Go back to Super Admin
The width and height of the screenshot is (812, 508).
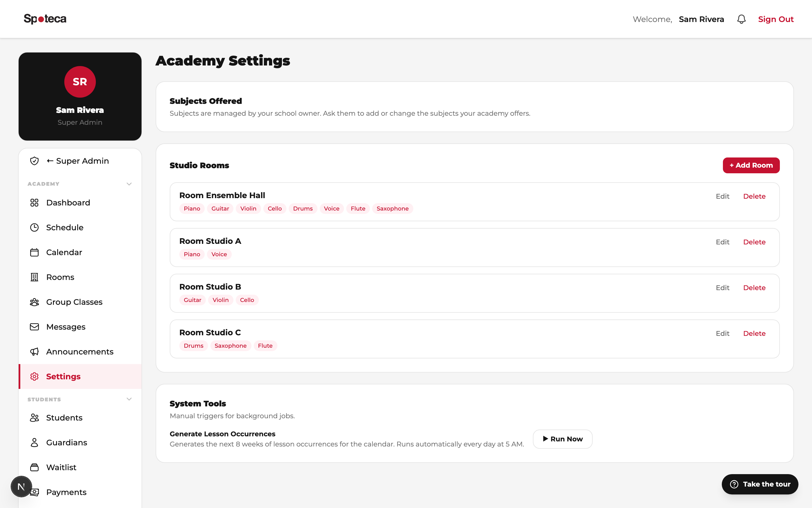80,161
